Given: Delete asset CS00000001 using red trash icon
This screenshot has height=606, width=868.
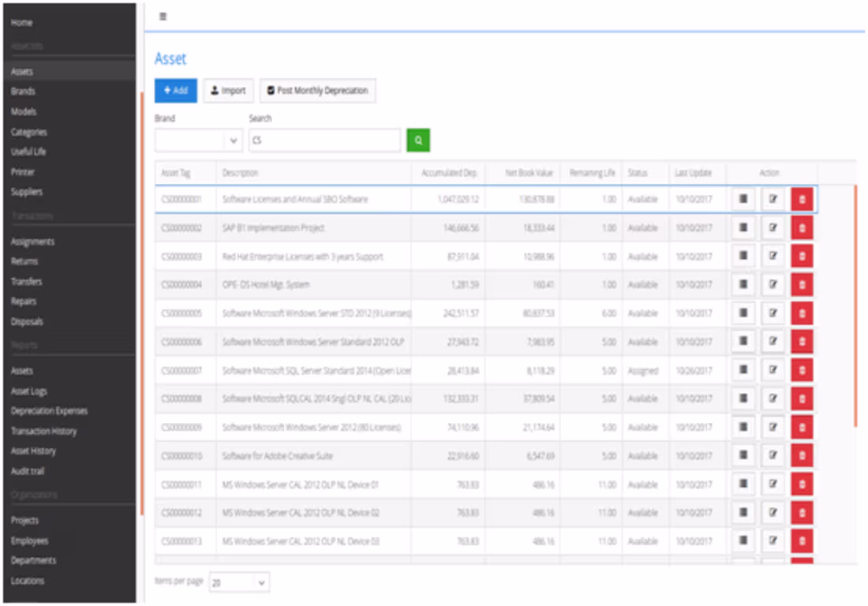Looking at the screenshot, I should click(x=802, y=199).
